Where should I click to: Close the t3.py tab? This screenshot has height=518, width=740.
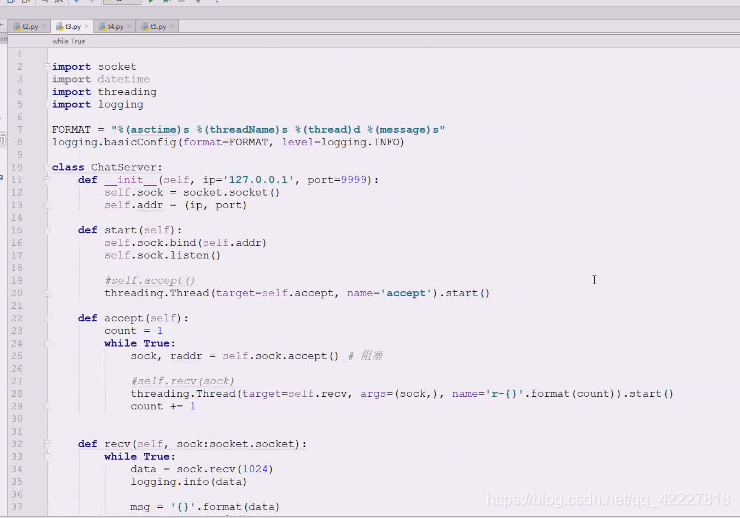86,27
